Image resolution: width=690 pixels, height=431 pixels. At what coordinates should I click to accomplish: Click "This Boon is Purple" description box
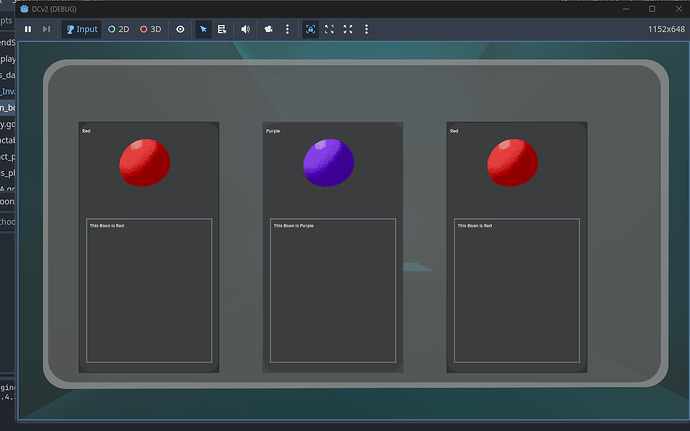pos(332,290)
